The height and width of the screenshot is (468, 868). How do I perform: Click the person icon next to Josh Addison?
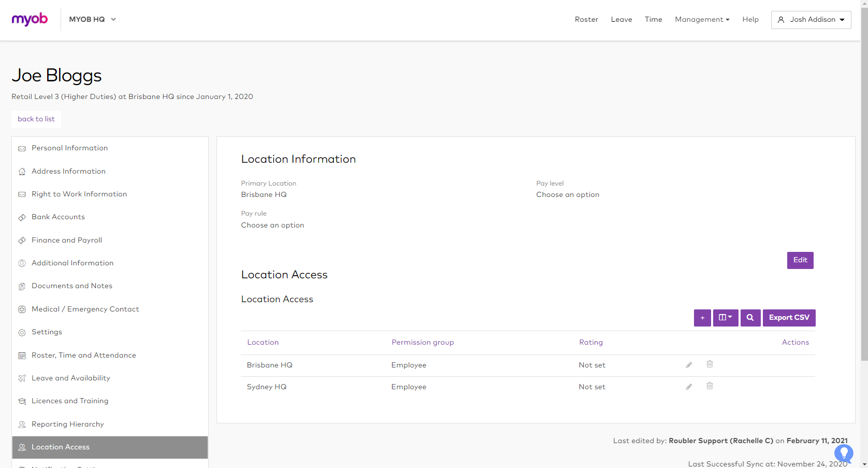(x=781, y=20)
